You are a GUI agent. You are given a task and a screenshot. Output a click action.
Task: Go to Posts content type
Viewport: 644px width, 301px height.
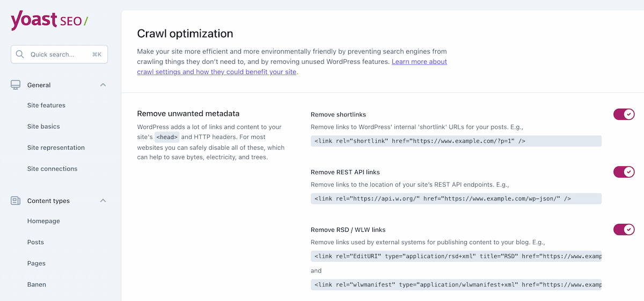35,242
